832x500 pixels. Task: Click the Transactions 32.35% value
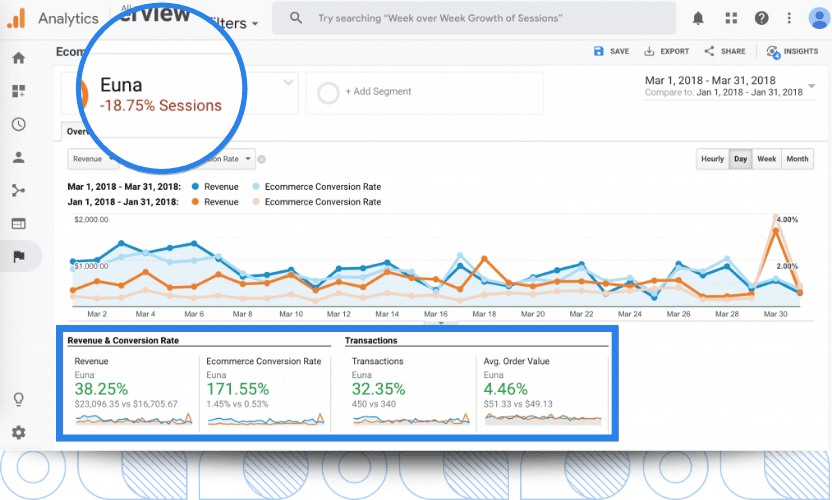378,389
